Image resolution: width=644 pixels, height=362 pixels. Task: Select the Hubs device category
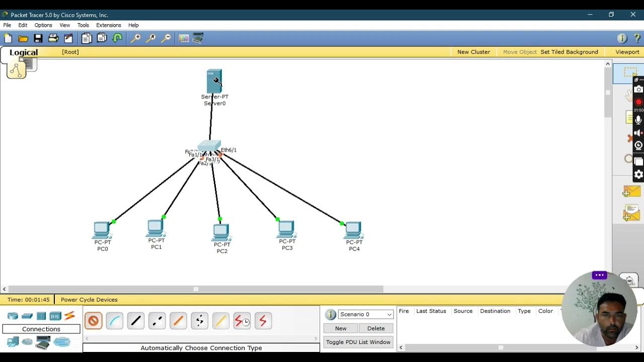coord(41,316)
